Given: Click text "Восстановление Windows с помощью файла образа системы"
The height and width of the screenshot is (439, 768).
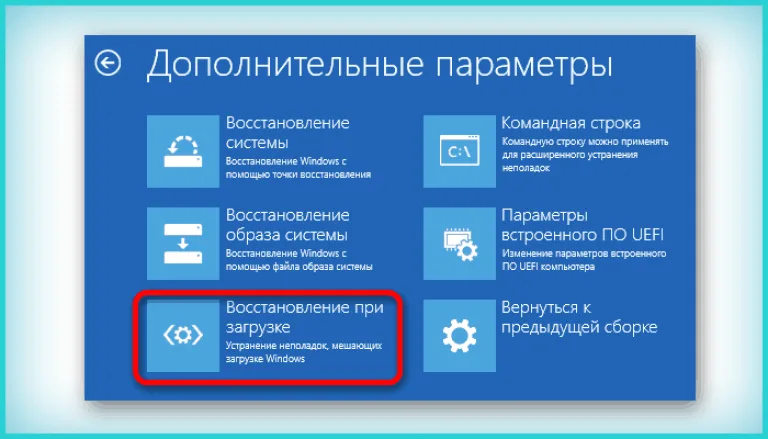Looking at the screenshot, I should (x=299, y=260).
